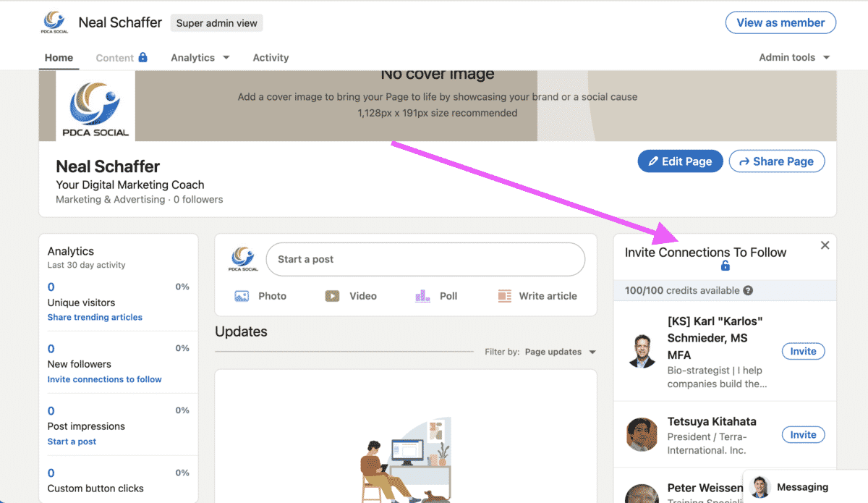Click the Super admin view badge

(x=217, y=23)
